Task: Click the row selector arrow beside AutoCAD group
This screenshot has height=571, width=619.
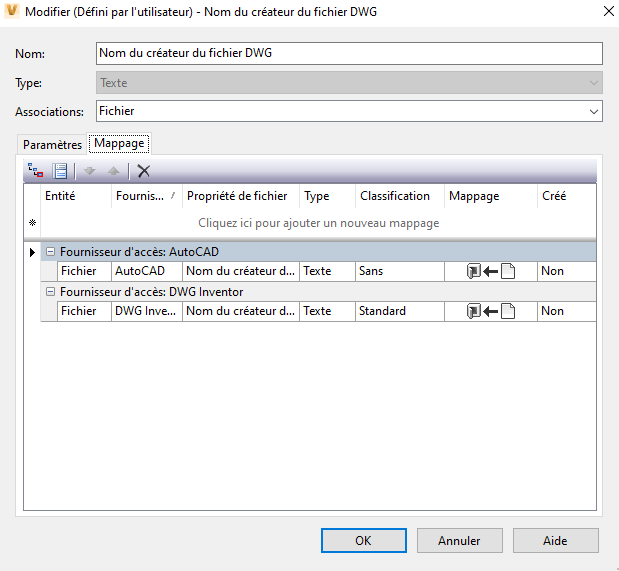Action: [32, 252]
